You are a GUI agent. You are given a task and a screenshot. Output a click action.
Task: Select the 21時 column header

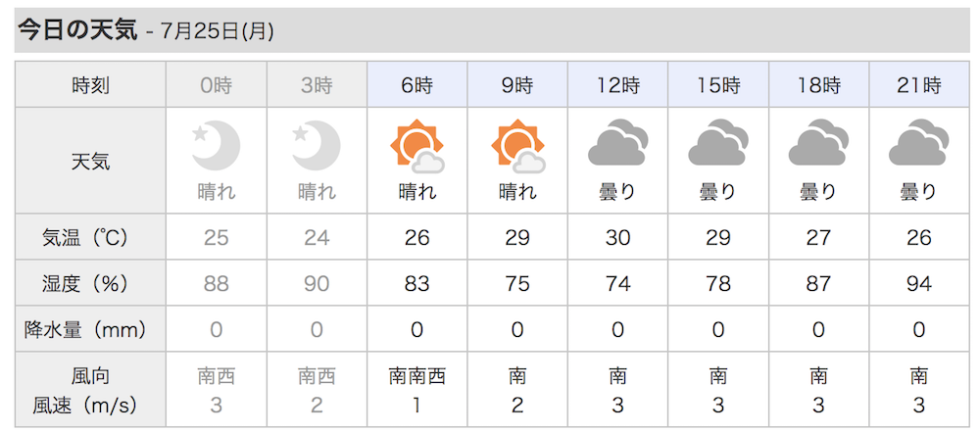pyautogui.click(x=919, y=84)
